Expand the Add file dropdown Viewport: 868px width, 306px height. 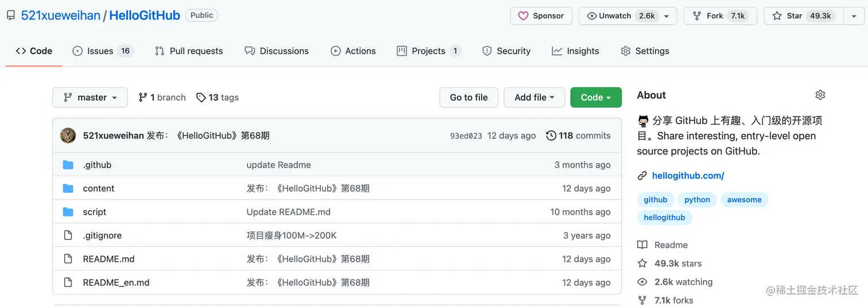[x=534, y=98]
